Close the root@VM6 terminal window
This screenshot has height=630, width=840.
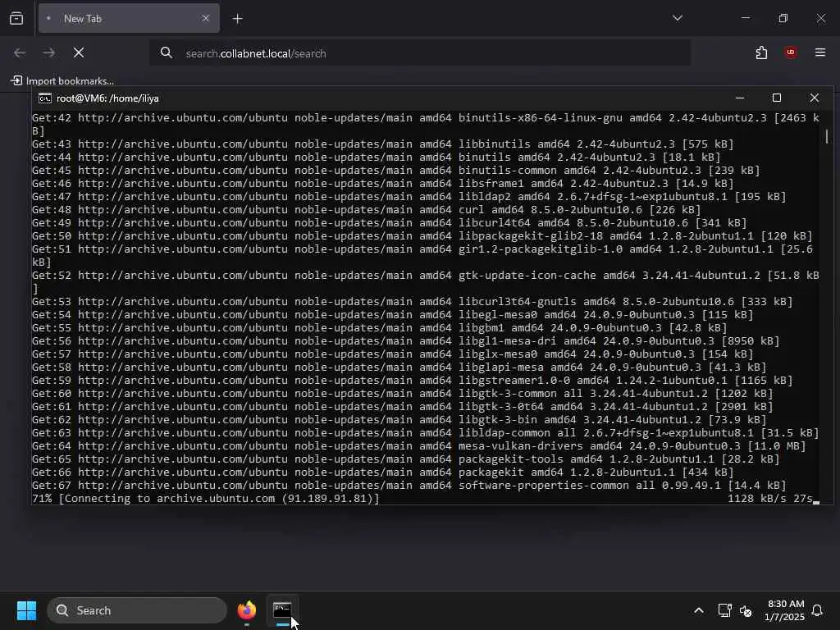[x=815, y=98]
